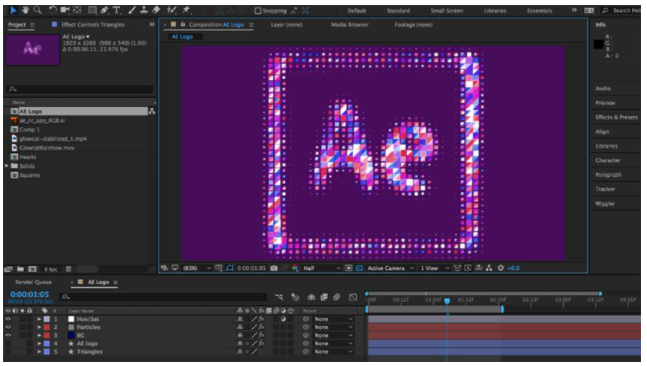The width and height of the screenshot is (647, 366).
Task: Select the Horizontal Type tool
Action: 117,10
